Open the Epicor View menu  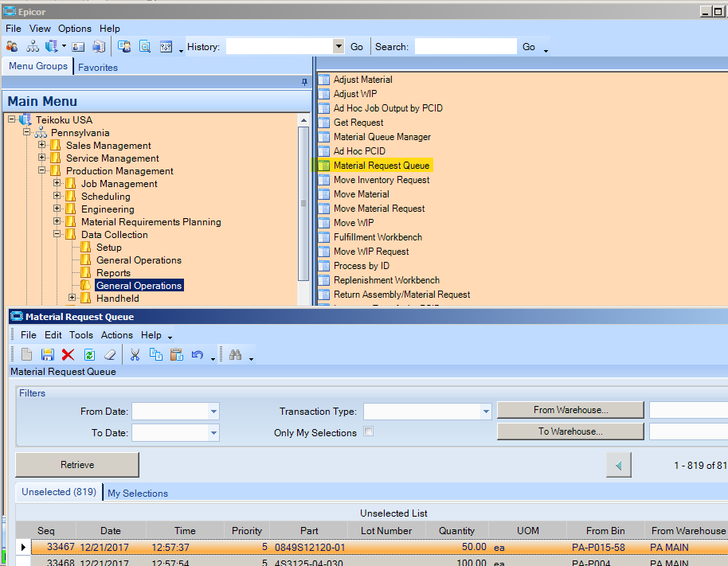pos(40,29)
